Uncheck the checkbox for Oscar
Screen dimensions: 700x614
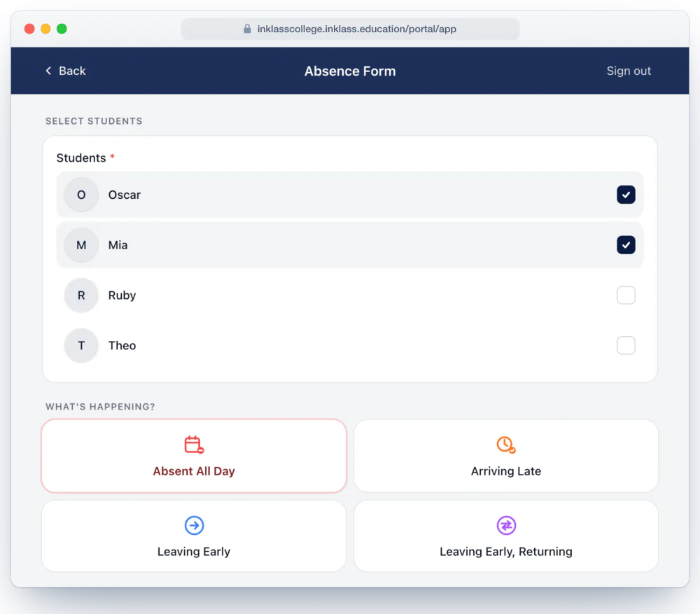[626, 195]
